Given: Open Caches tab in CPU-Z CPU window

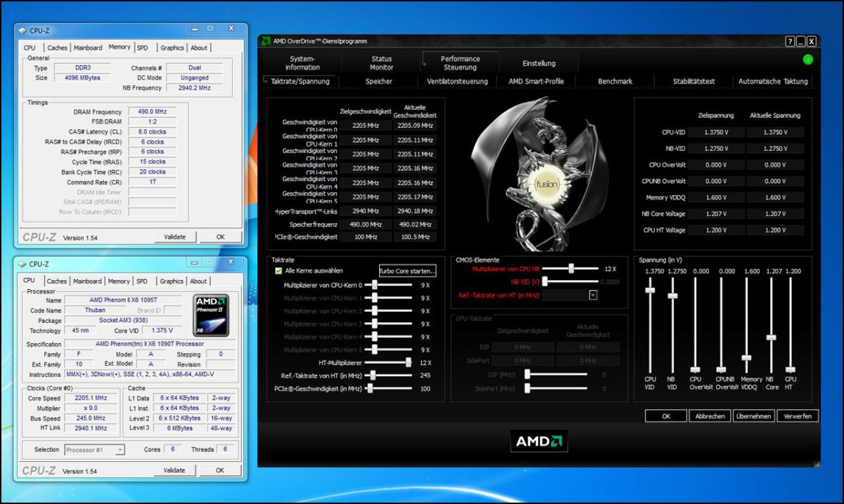Looking at the screenshot, I should pyautogui.click(x=57, y=281).
